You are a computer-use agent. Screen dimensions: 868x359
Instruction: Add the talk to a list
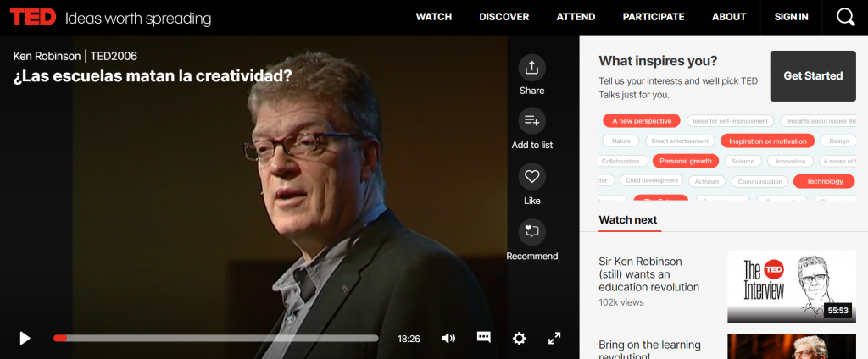531,120
